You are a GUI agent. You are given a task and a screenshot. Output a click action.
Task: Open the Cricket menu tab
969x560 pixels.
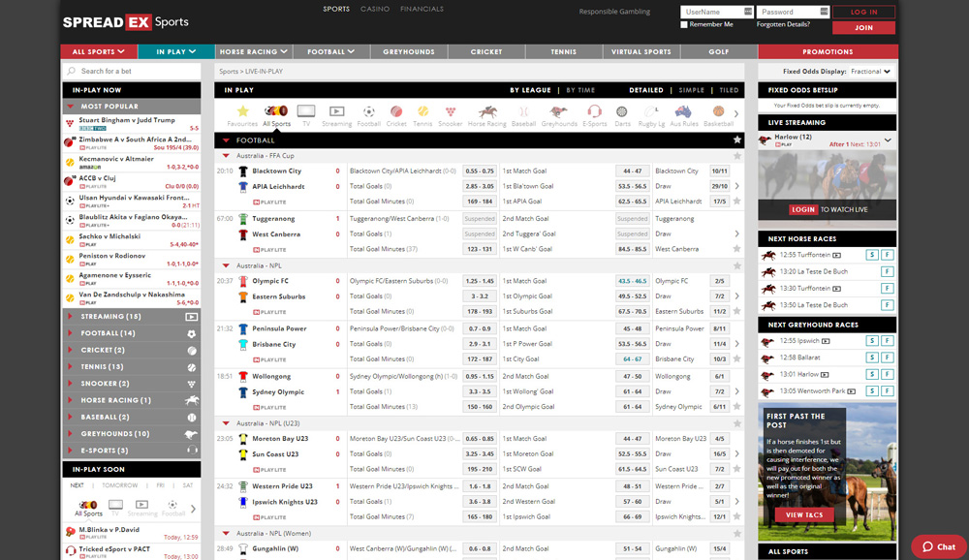(x=486, y=52)
